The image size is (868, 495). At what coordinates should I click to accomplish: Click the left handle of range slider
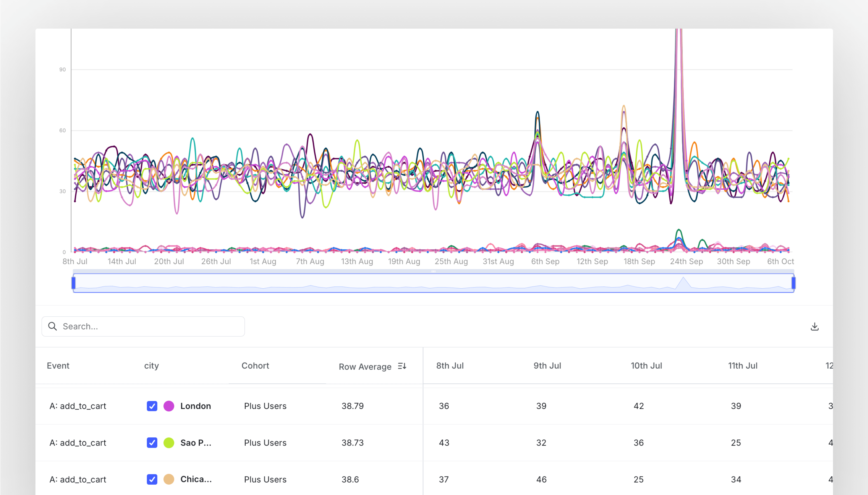tap(73, 283)
